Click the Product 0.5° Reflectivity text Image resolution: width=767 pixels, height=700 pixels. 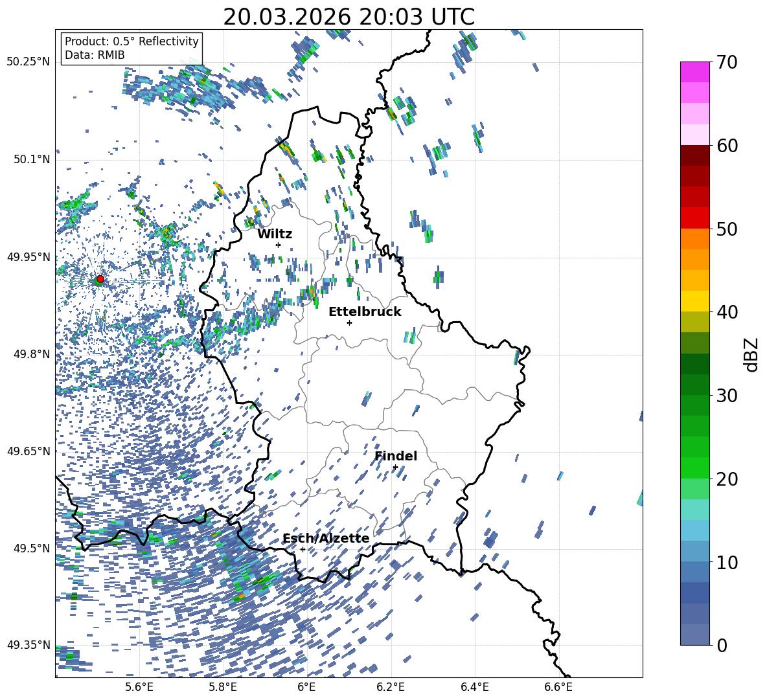[x=132, y=41]
